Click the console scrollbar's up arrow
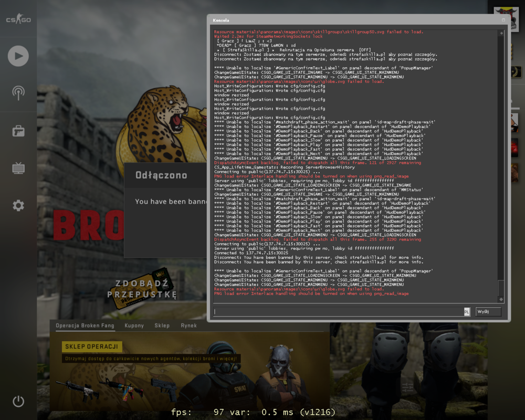The height and width of the screenshot is (420, 525). (x=501, y=33)
